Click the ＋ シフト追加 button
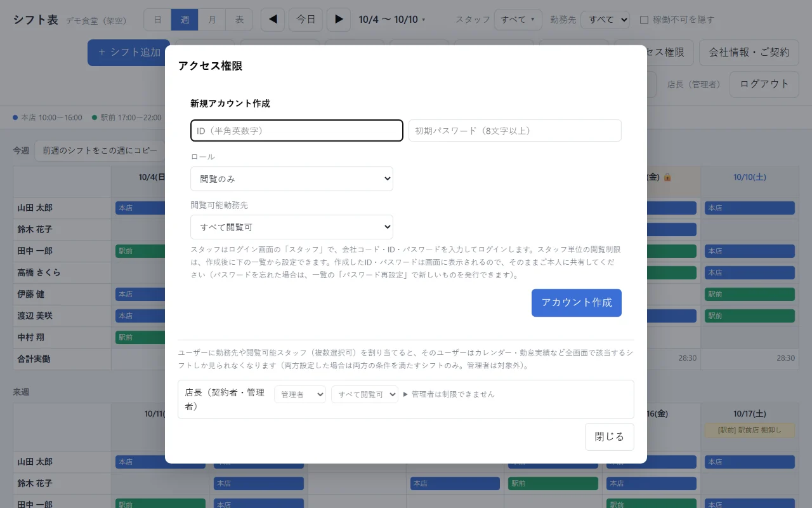 (129, 53)
